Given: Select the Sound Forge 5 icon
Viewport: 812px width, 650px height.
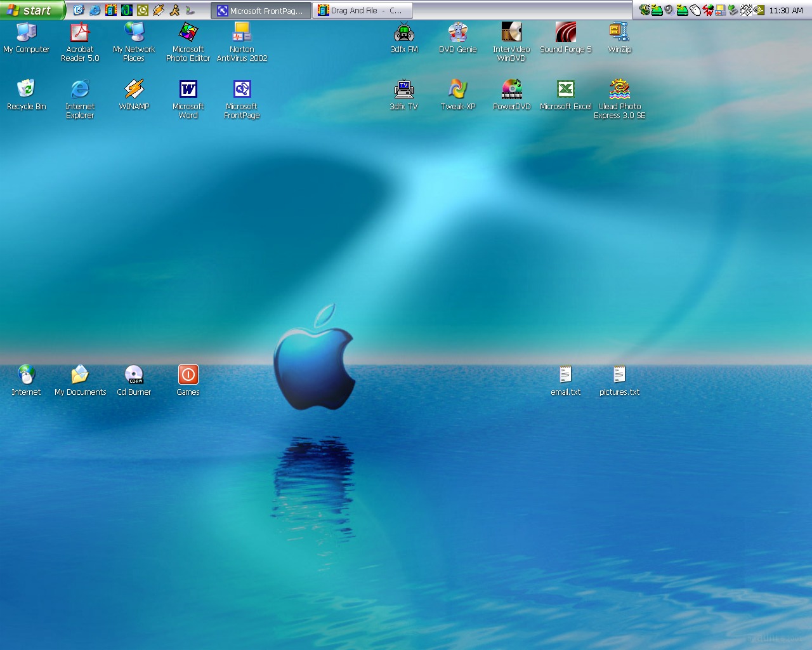Looking at the screenshot, I should click(x=566, y=38).
